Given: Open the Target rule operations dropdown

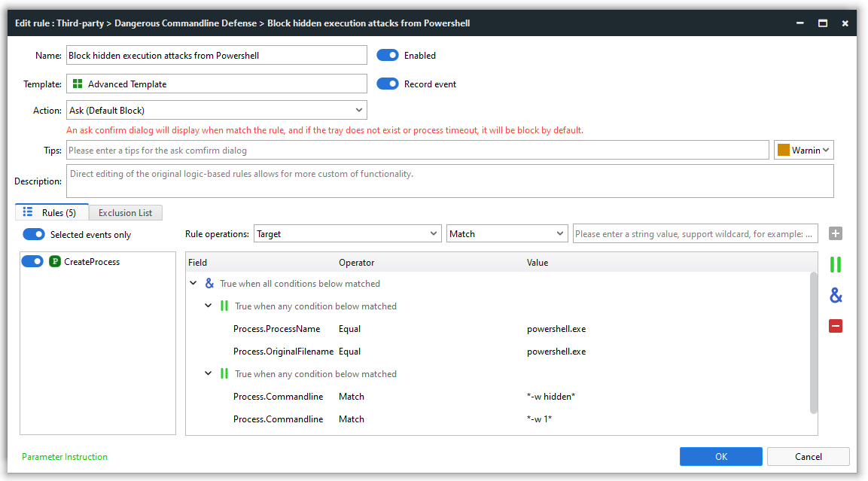Looking at the screenshot, I should pyautogui.click(x=347, y=234).
